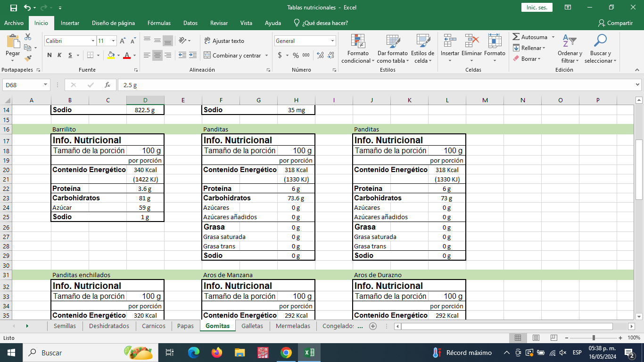Image resolution: width=644 pixels, height=362 pixels.
Task: Click the ¿Qué desea hacer? search
Action: click(321, 23)
